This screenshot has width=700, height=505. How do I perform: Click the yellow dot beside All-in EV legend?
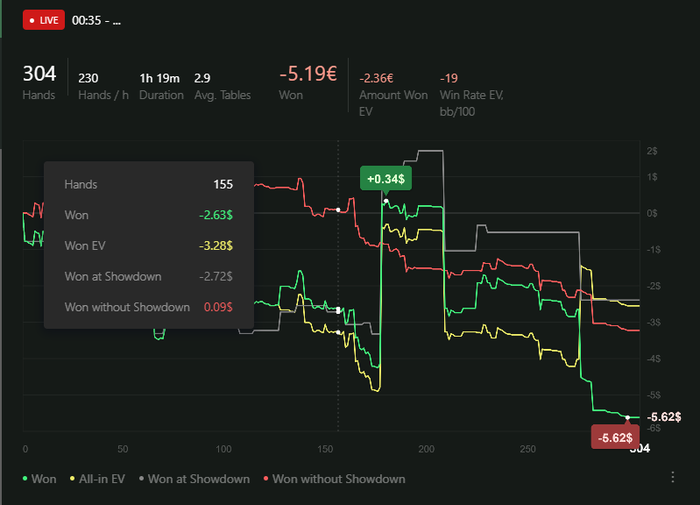74,480
